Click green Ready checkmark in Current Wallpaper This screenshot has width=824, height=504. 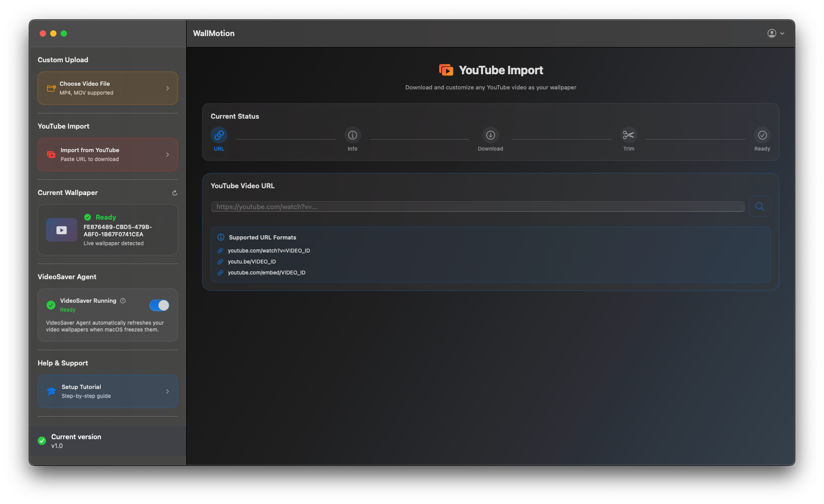click(x=87, y=217)
